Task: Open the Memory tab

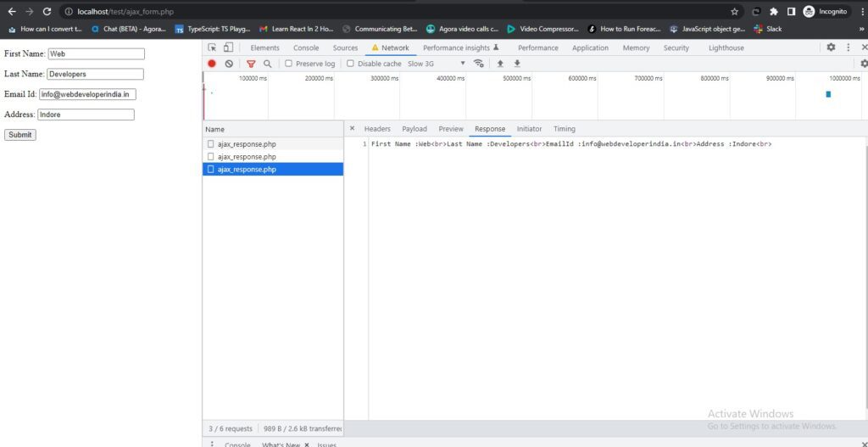Action: coord(636,48)
